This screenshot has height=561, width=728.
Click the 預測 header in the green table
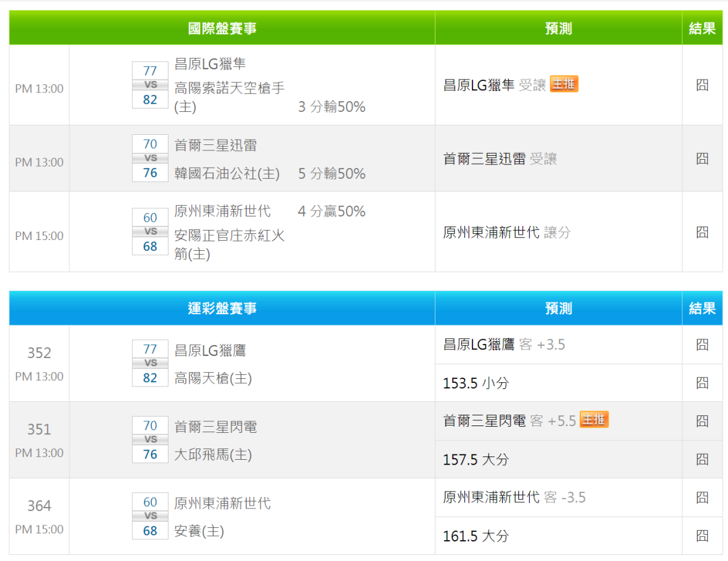coord(559,28)
